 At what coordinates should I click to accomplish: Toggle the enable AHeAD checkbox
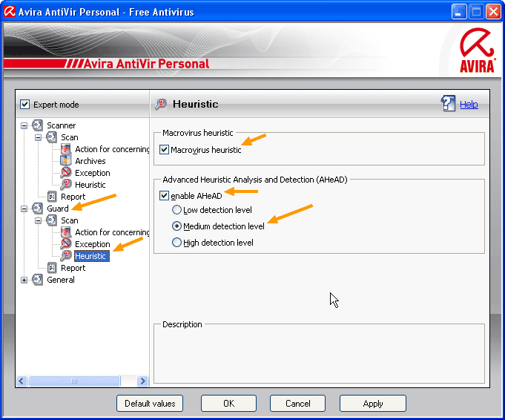(x=164, y=196)
